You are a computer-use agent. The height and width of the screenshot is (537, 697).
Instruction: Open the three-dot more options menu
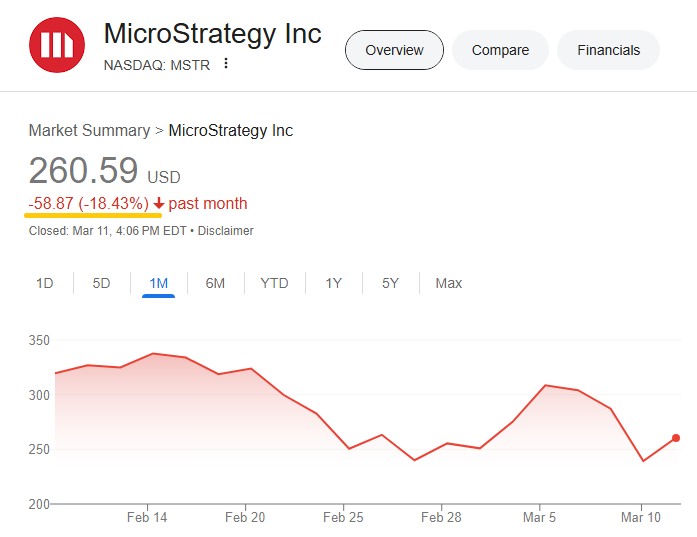tap(226, 64)
